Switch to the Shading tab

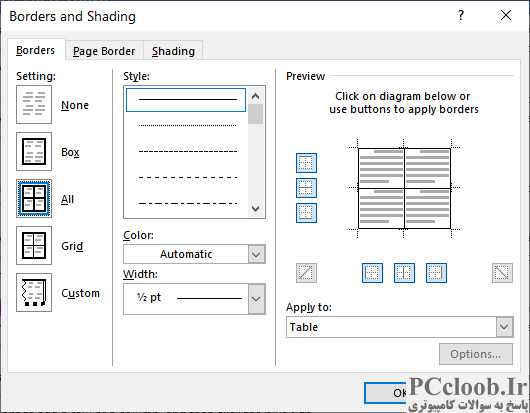pos(173,51)
